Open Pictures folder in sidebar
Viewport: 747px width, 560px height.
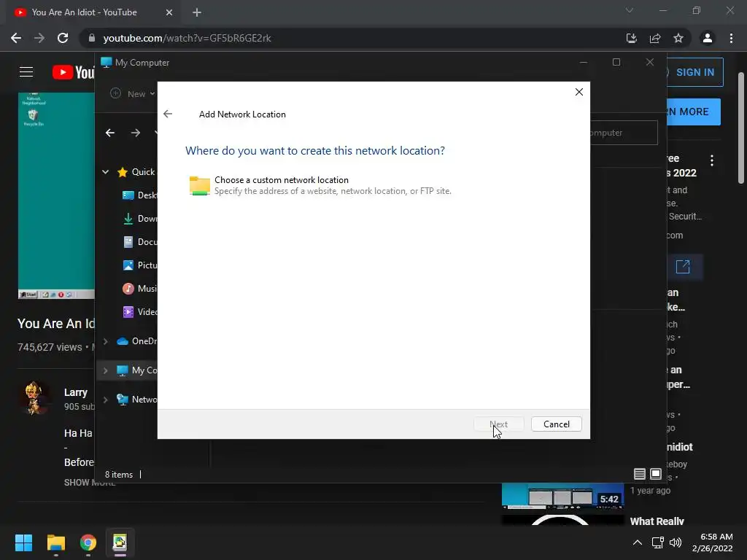(140, 265)
